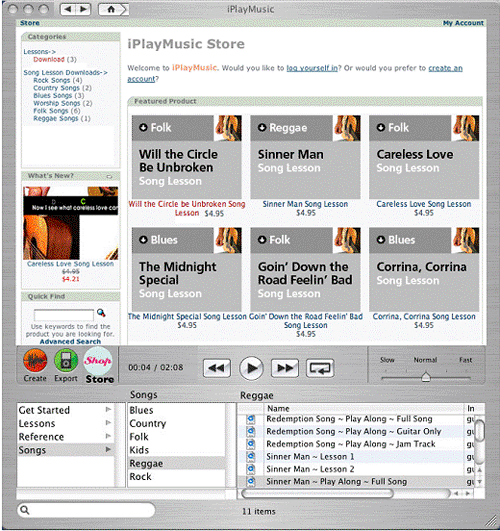This screenshot has height=531, width=500.
Task: Open the My Account link
Action: (x=463, y=23)
